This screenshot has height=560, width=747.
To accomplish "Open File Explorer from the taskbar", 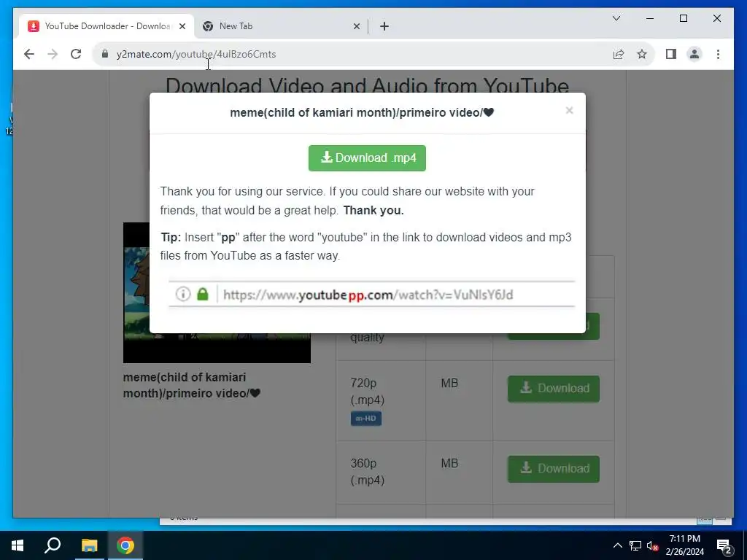I will [89, 545].
